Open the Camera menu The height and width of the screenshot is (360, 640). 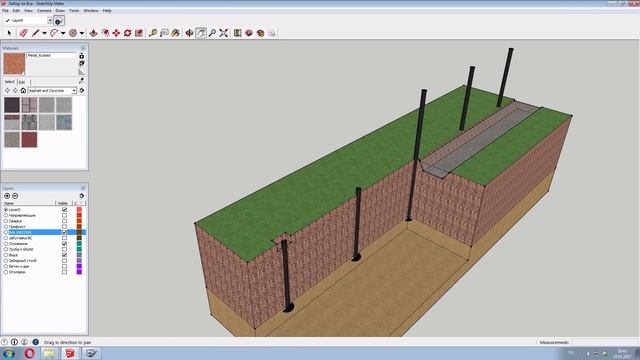coord(44,11)
